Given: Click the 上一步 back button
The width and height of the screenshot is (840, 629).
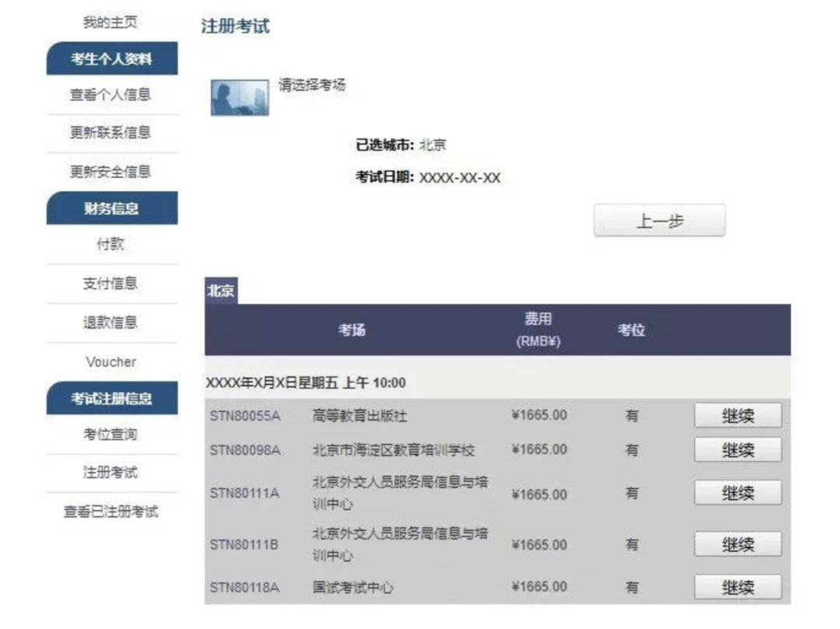Looking at the screenshot, I should [660, 220].
